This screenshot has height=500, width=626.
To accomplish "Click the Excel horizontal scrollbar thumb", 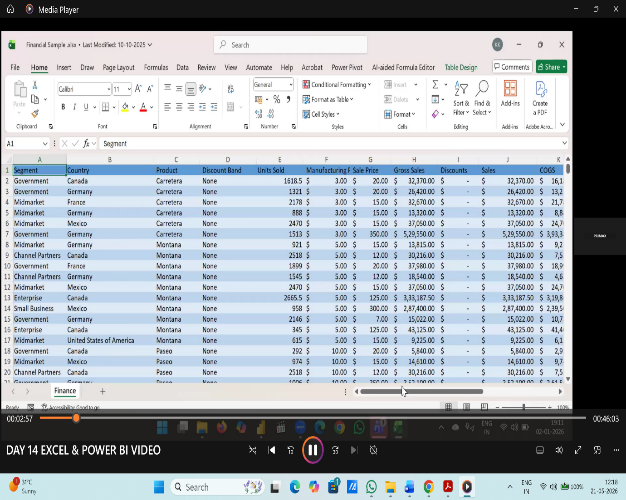I will click(422, 392).
